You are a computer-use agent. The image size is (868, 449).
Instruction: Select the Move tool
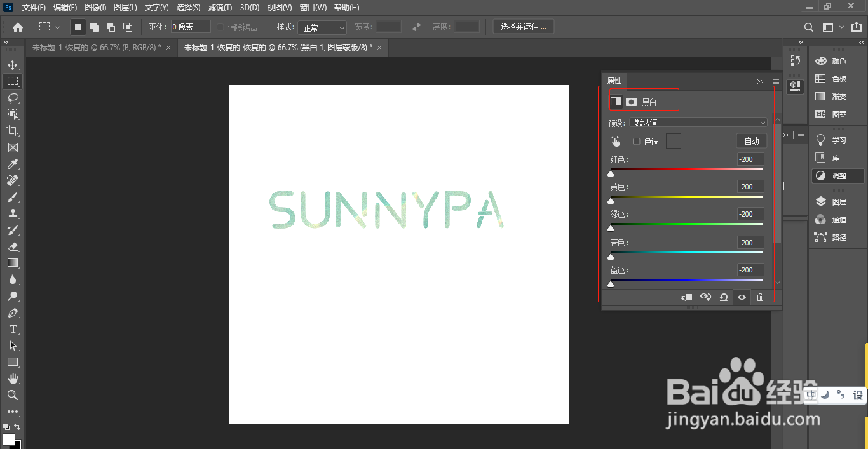click(12, 65)
